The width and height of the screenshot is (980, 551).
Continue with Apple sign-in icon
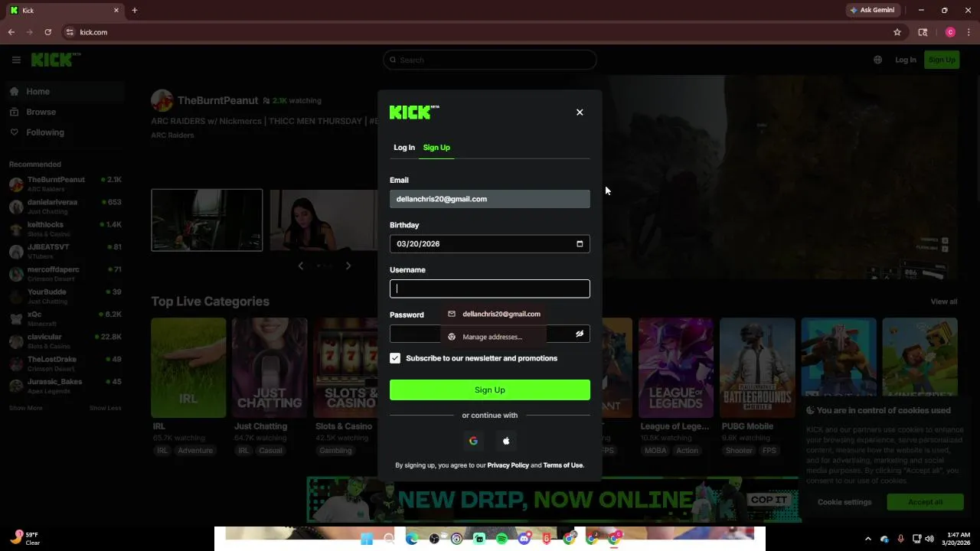(x=506, y=441)
